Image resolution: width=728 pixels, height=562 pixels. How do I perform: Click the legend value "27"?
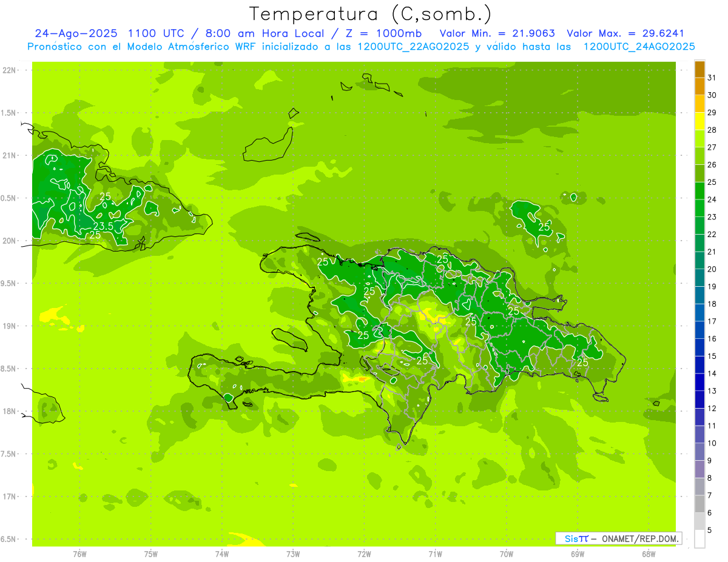point(712,147)
